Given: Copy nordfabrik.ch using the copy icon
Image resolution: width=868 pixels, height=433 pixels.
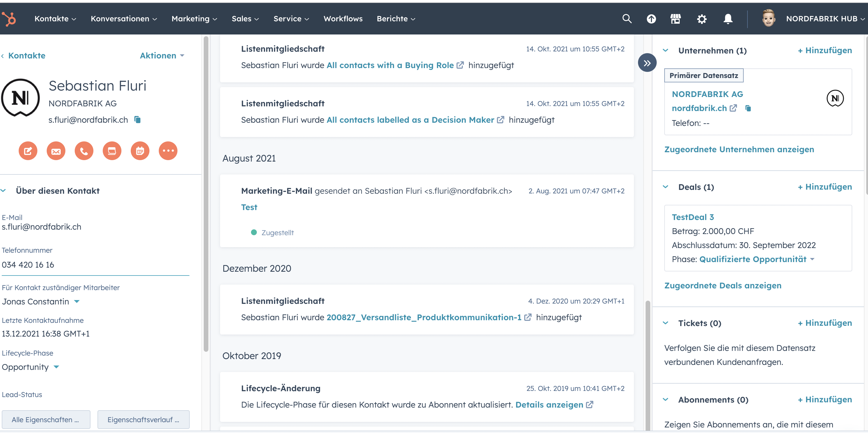Looking at the screenshot, I should [748, 108].
